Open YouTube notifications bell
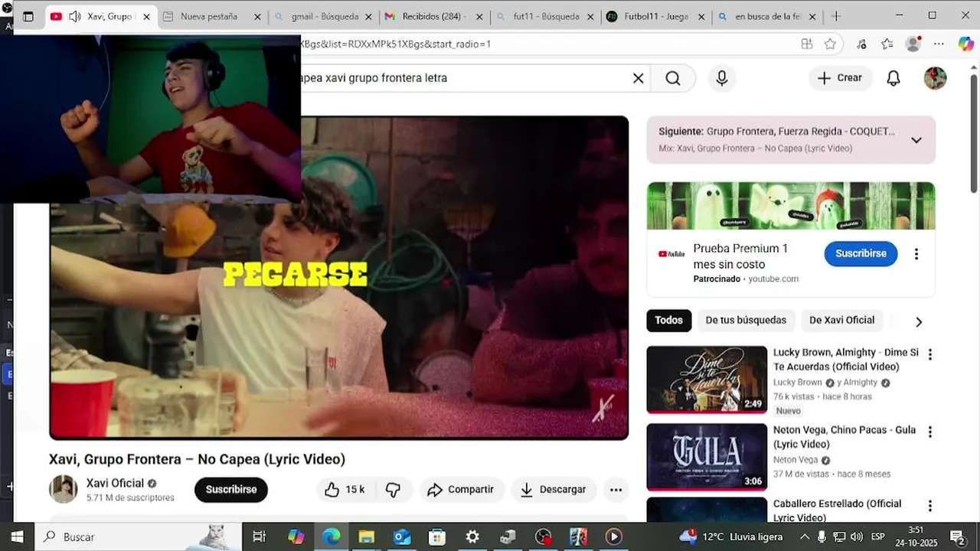Image resolution: width=980 pixels, height=551 pixels. [x=893, y=78]
